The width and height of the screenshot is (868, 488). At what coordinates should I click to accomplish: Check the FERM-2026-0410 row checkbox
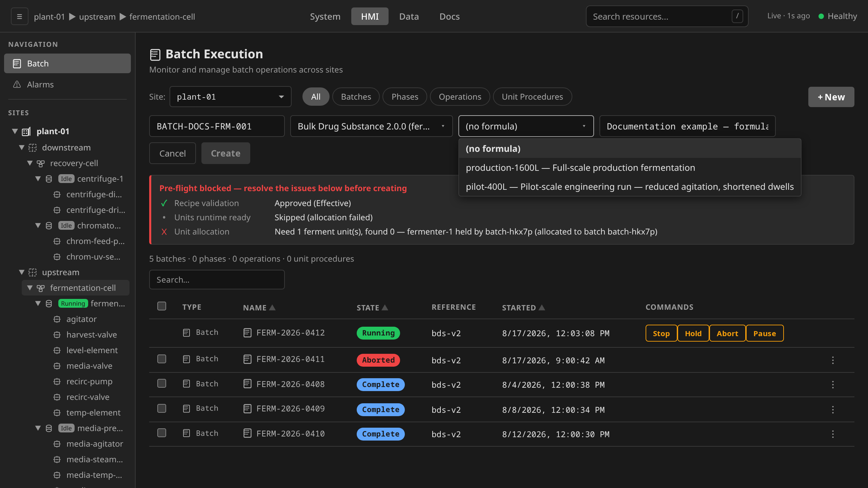click(x=162, y=433)
